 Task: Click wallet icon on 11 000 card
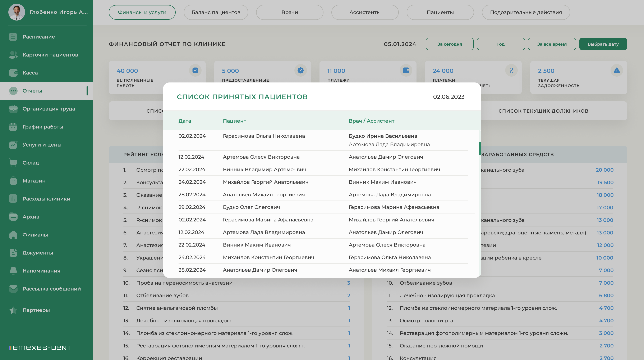click(x=406, y=71)
